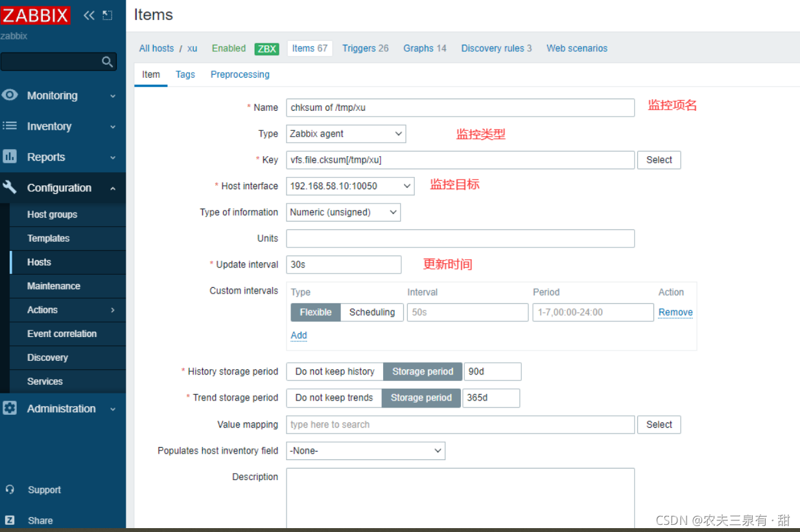Click the custom Interval 50s field

pos(467,312)
